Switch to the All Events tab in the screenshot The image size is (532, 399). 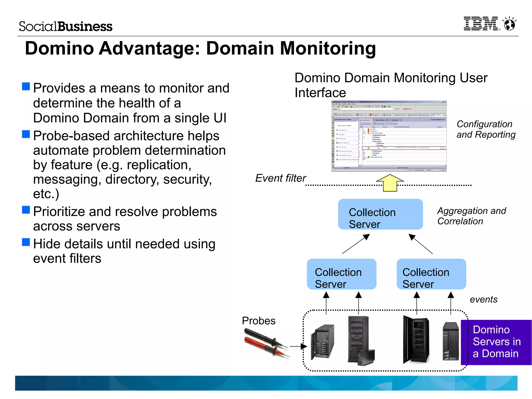[x=395, y=120]
